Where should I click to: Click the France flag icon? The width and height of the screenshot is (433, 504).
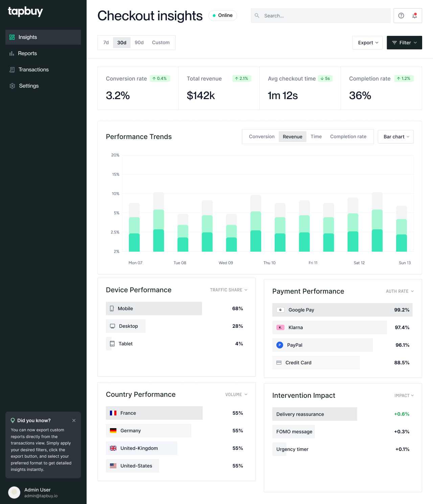(113, 413)
